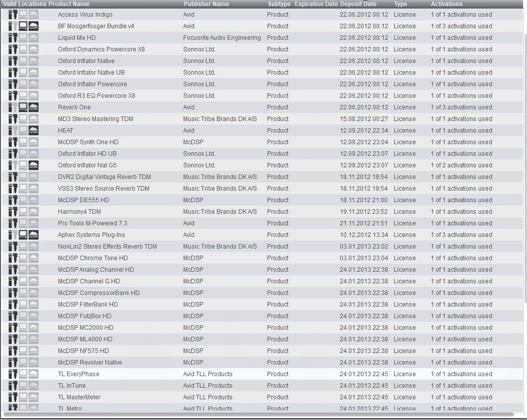Click the computer icon for TL InTune

click(x=23, y=385)
